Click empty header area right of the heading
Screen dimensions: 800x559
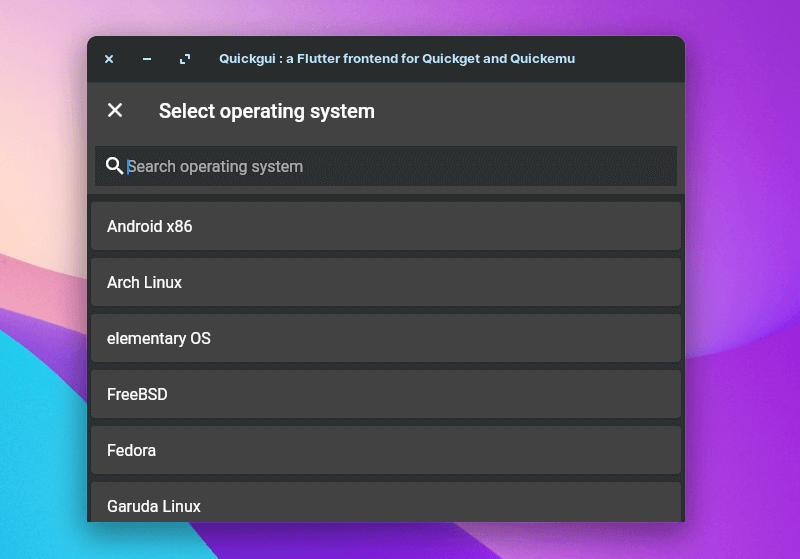pyautogui.click(x=530, y=111)
